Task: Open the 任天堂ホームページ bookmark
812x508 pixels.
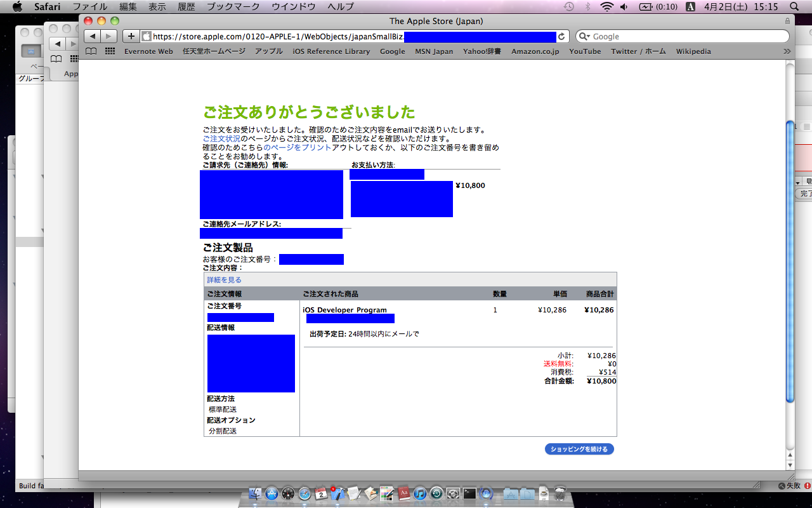Action: click(x=214, y=51)
